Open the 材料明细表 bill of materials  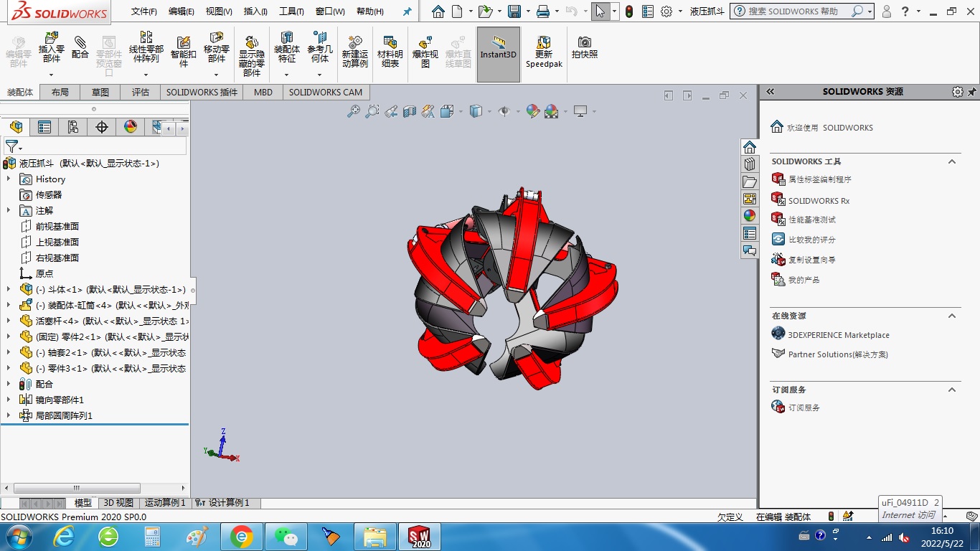pyautogui.click(x=390, y=52)
